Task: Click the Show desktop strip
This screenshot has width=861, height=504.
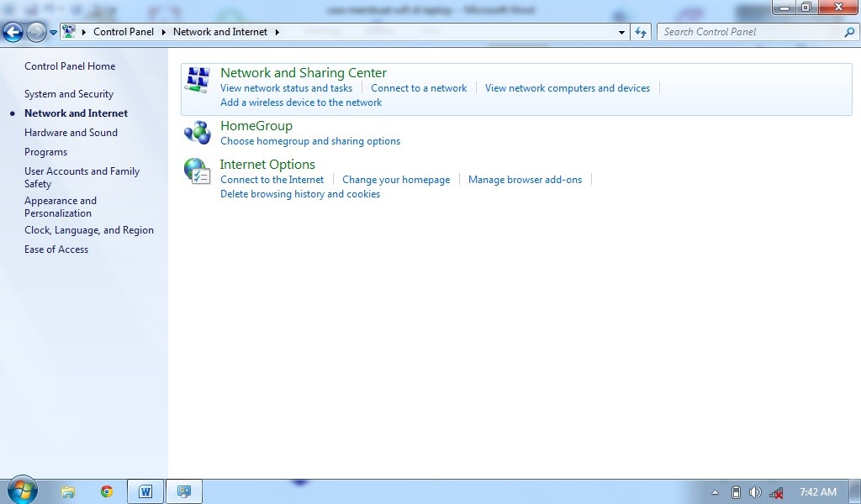Action: coord(855,491)
